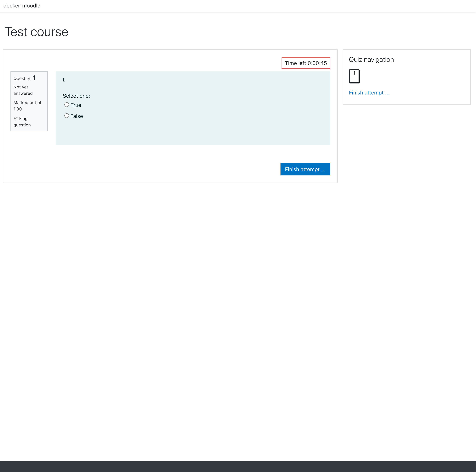Click the Quiz navigation heading
The width and height of the screenshot is (476, 472).
[x=371, y=60]
